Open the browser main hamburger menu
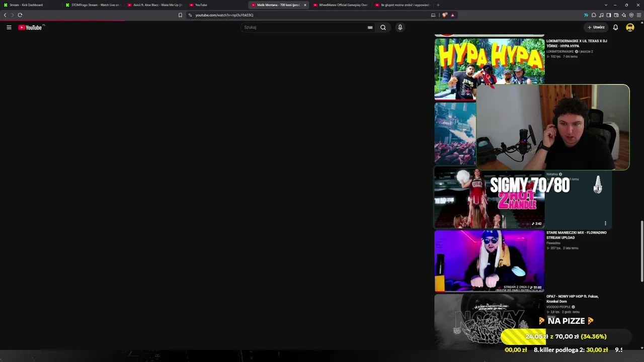Screen dimensions: 644x362 (x=639, y=15)
